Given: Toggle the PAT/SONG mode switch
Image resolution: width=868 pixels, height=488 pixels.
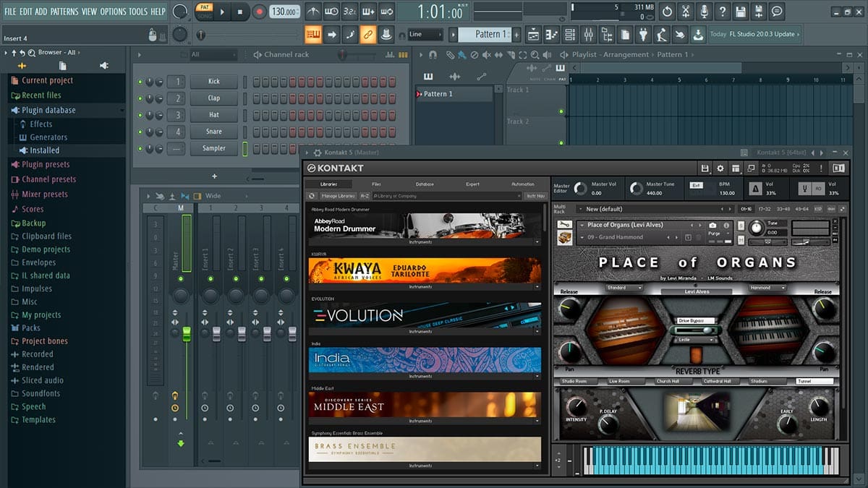Looking at the screenshot, I should coord(203,11).
